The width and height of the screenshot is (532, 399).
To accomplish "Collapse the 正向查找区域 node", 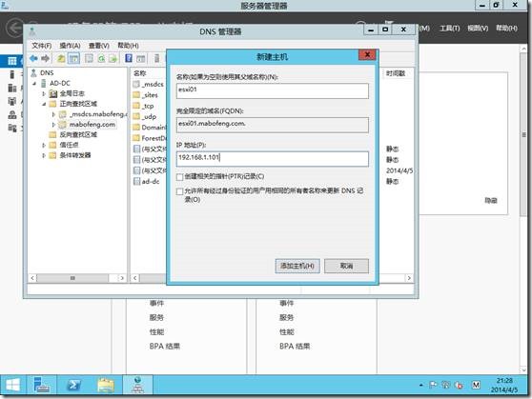I will pos(44,104).
